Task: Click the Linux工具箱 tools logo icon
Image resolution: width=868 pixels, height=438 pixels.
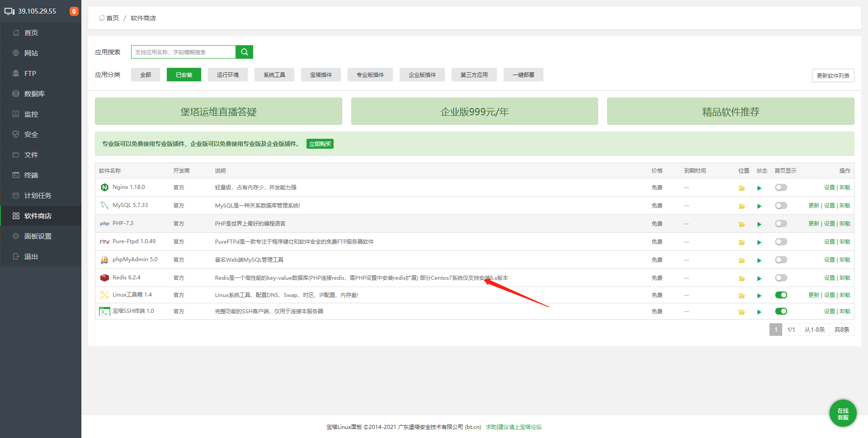Action: 104,295
